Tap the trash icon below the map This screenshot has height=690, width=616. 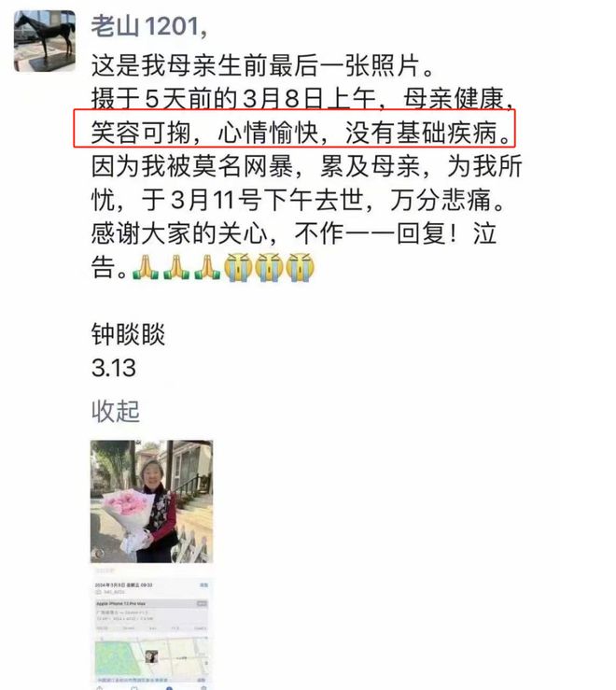coord(203,687)
